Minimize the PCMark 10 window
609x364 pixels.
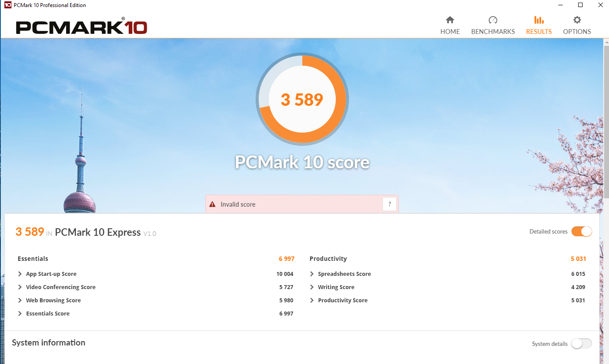[561, 5]
